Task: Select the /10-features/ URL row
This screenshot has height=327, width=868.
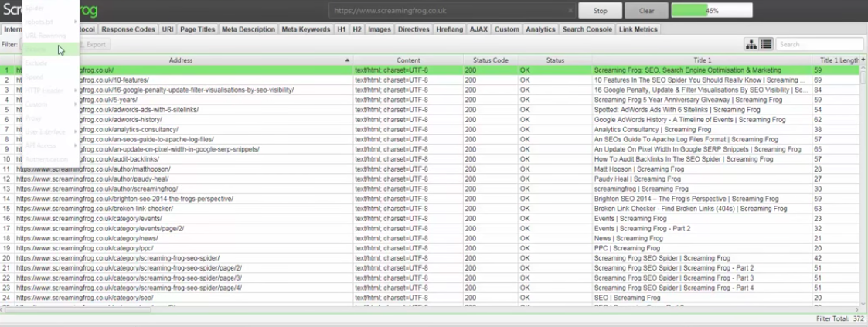Action: tap(431, 80)
